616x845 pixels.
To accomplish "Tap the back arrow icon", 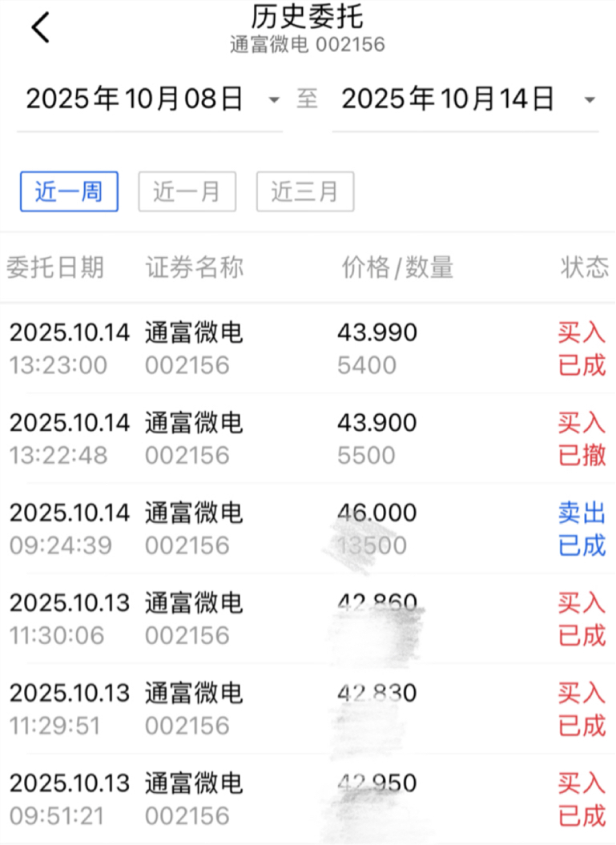I will (x=40, y=27).
